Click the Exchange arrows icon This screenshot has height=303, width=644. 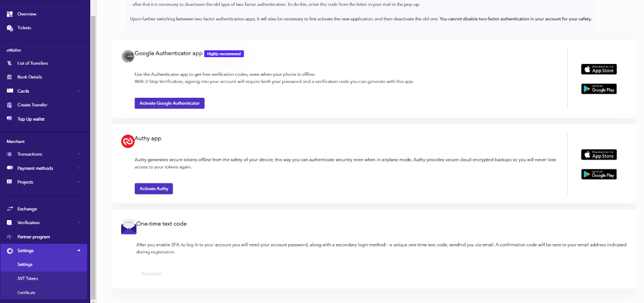click(10, 209)
